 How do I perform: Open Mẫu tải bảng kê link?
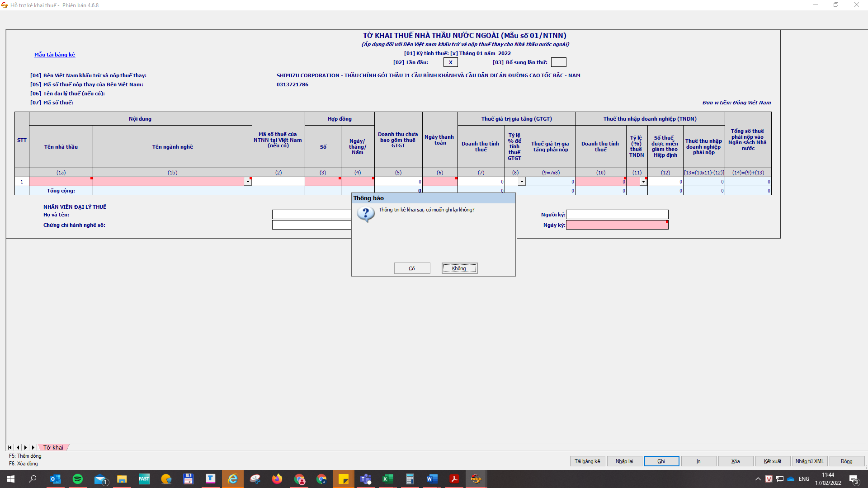55,55
